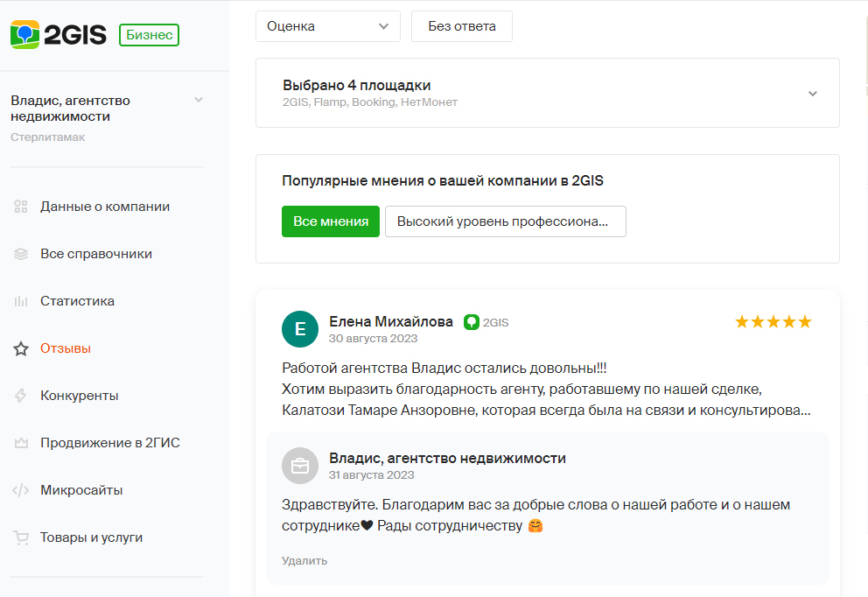
Task: Click the 2GIS logo icon
Action: (24, 34)
